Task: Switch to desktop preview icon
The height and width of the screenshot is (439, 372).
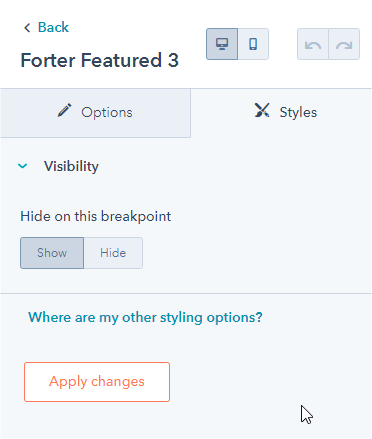Action: [222, 44]
